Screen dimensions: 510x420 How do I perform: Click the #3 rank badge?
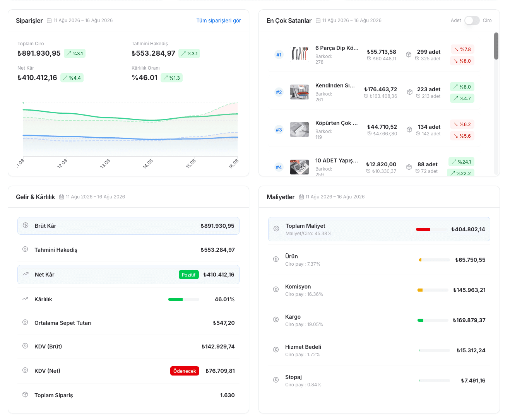tap(279, 130)
